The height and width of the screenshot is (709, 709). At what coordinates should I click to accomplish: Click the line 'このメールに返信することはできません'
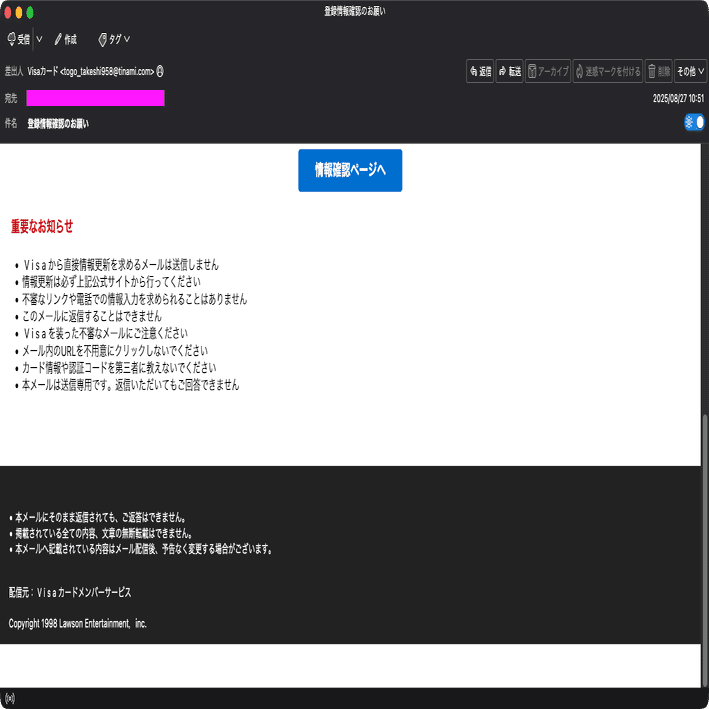[x=92, y=316]
